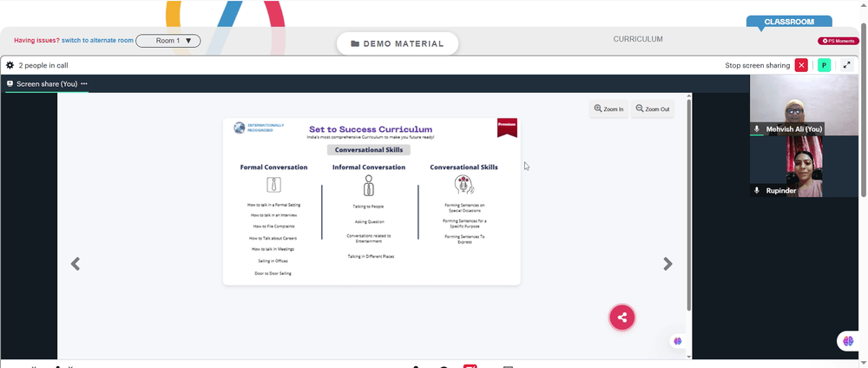Screen dimensions: 868x368
Task: Click Conversational Skills grey label
Action: point(369,150)
